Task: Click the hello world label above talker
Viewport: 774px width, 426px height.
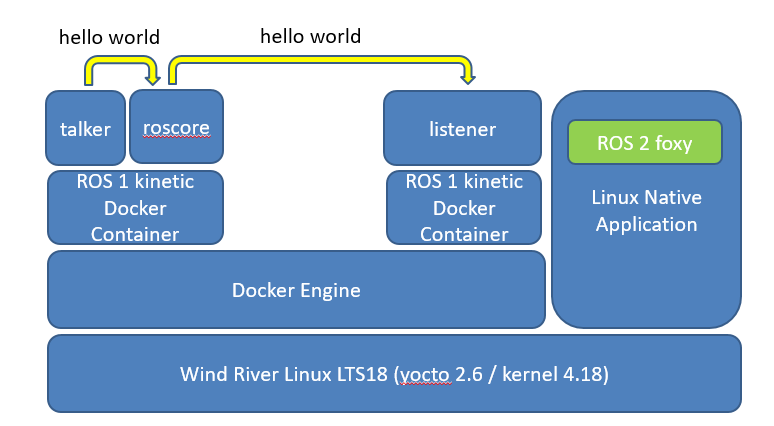Action: click(110, 37)
